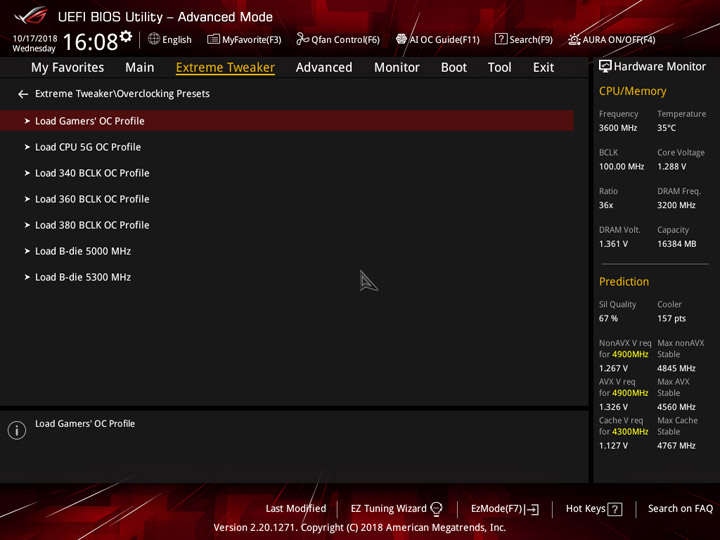
Task: Expand Load 340 BCLK OC Profile arrow
Action: pyautogui.click(x=27, y=173)
